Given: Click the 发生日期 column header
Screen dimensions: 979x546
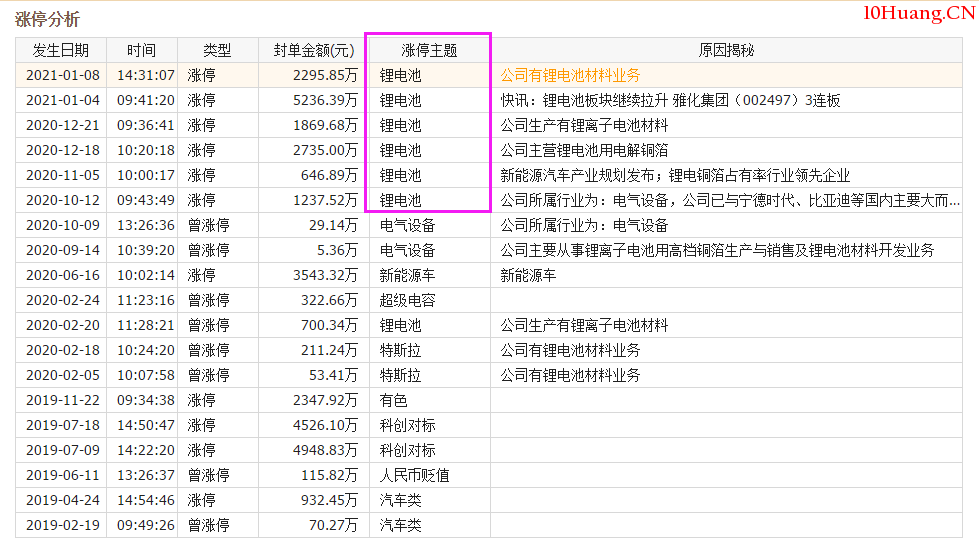Looking at the screenshot, I should tap(61, 51).
